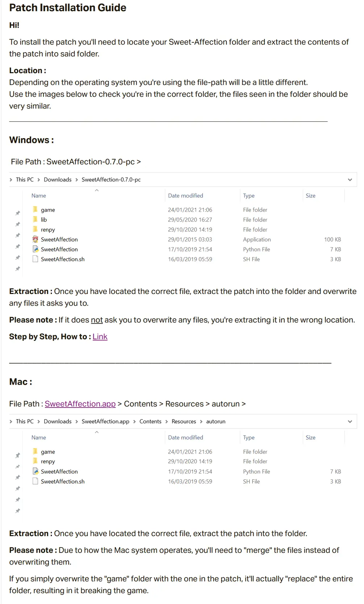
Task: Expand chevron before 'This PC' in Windows path
Action: pos(11,180)
